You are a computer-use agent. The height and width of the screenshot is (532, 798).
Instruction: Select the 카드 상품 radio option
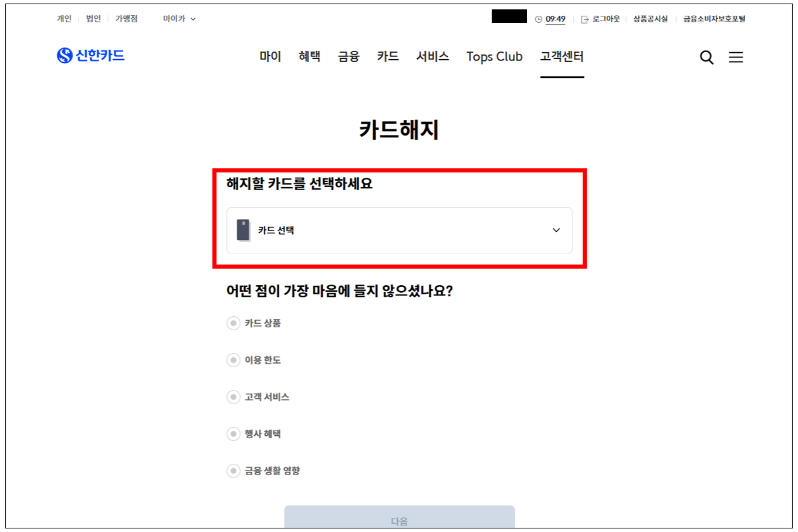[234, 323]
